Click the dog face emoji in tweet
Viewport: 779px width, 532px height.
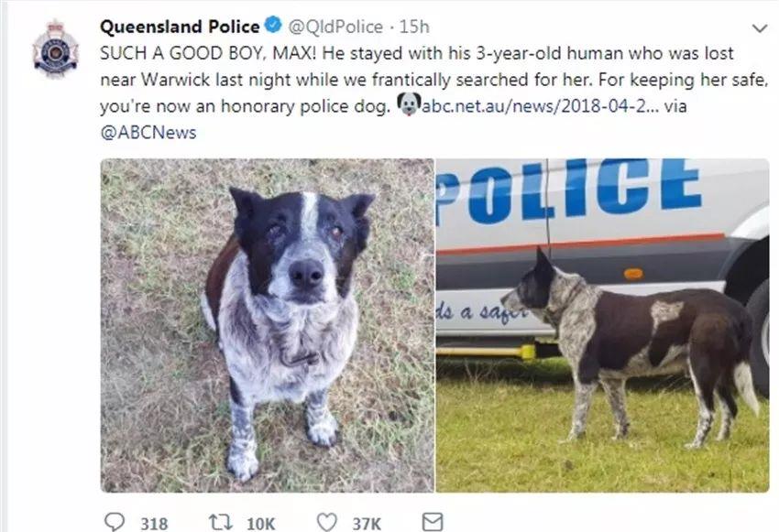coord(409,104)
